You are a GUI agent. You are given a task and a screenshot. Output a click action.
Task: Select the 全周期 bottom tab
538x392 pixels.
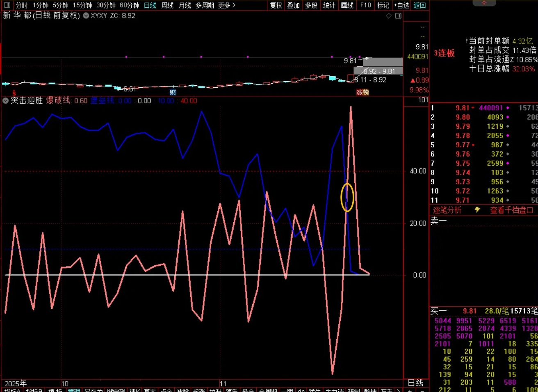(268, 390)
